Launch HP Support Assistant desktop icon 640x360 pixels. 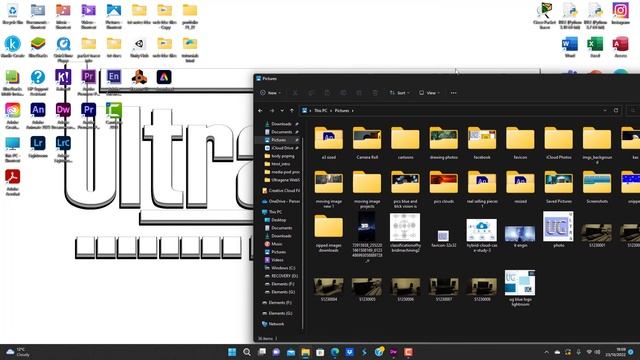pyautogui.click(x=38, y=82)
